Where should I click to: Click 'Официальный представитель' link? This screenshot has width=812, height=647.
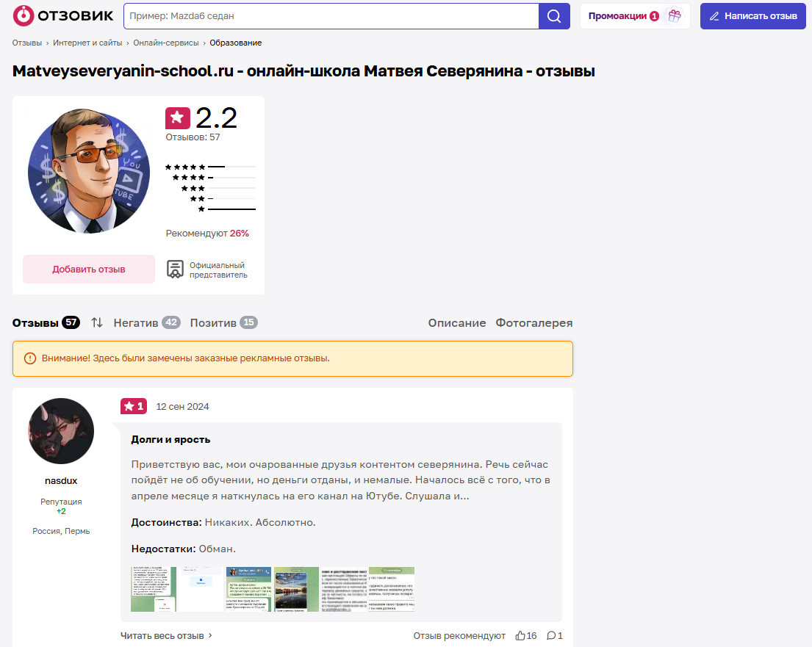click(x=218, y=270)
